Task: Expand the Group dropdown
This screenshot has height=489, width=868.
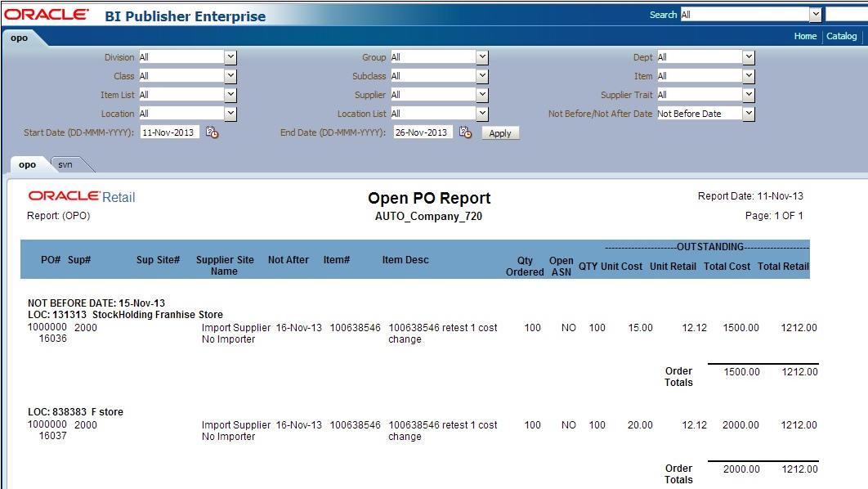Action: [x=482, y=57]
